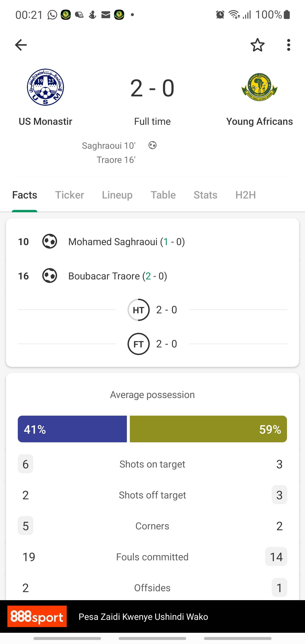The height and width of the screenshot is (644, 305).
Task: Switch to the Table tab
Action: [x=163, y=195]
